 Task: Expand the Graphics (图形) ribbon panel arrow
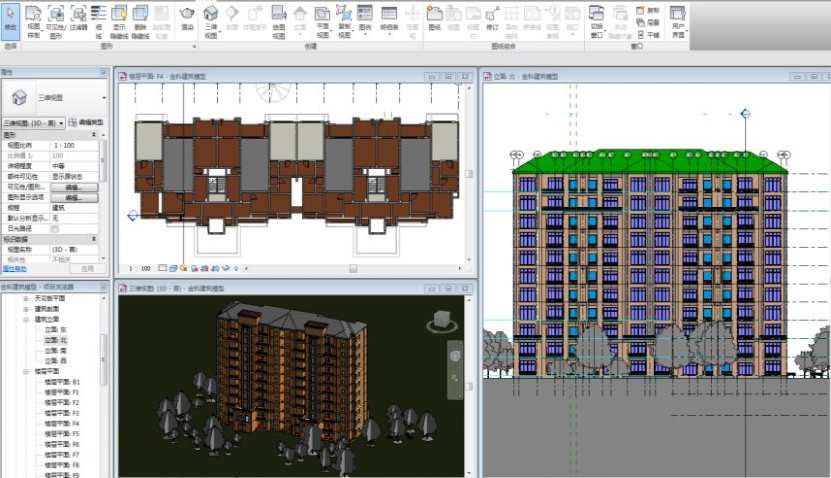pyautogui.click(x=194, y=47)
